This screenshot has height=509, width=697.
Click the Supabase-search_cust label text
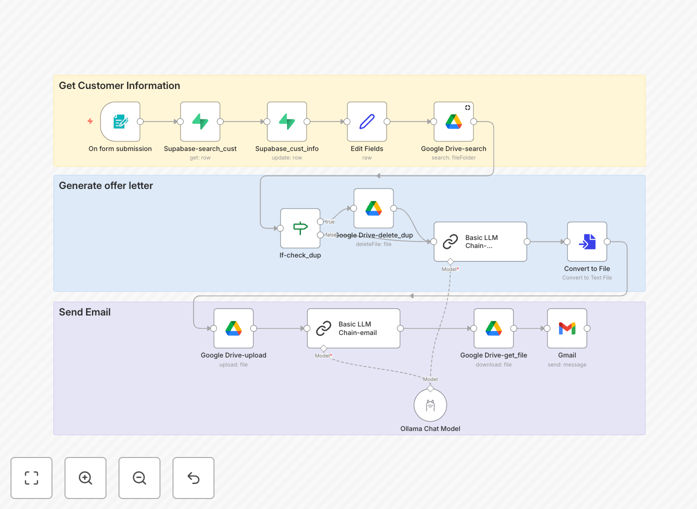tap(200, 148)
